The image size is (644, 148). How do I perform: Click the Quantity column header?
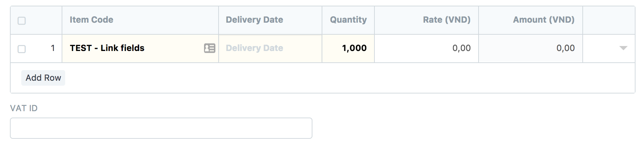point(348,20)
